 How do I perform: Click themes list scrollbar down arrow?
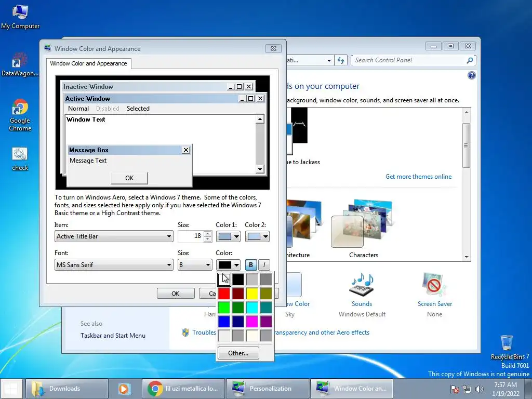467,257
